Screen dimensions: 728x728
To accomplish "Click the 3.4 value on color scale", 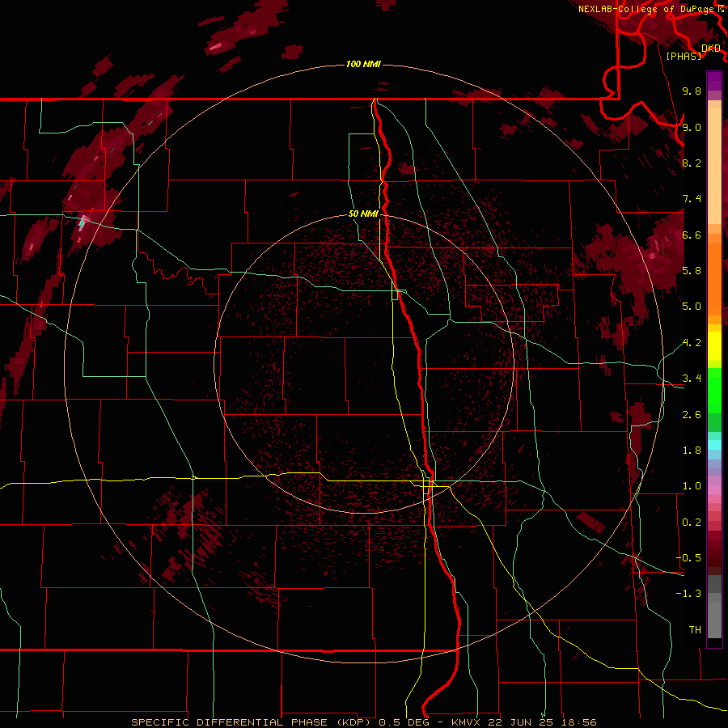I will point(692,379).
